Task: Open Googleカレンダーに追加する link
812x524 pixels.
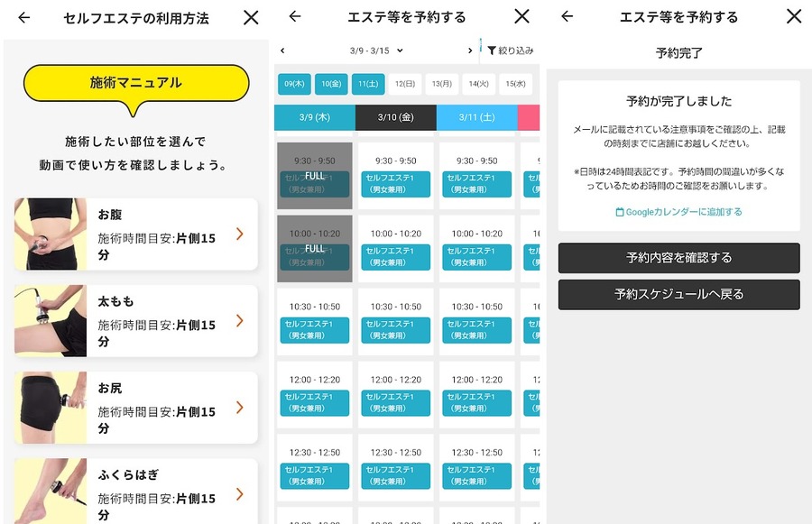Action: pyautogui.click(x=679, y=212)
